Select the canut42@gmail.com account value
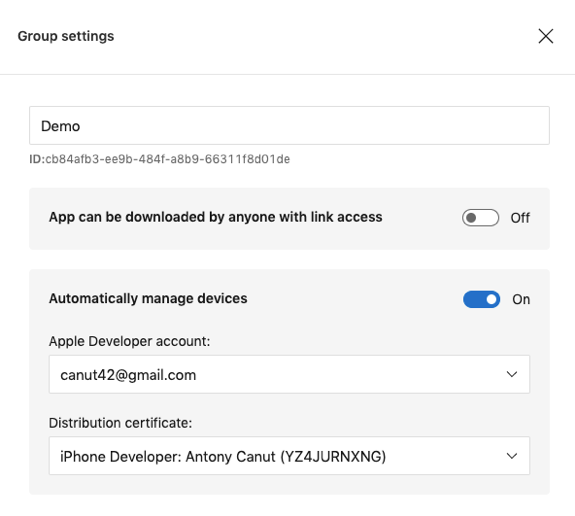 [x=128, y=375]
